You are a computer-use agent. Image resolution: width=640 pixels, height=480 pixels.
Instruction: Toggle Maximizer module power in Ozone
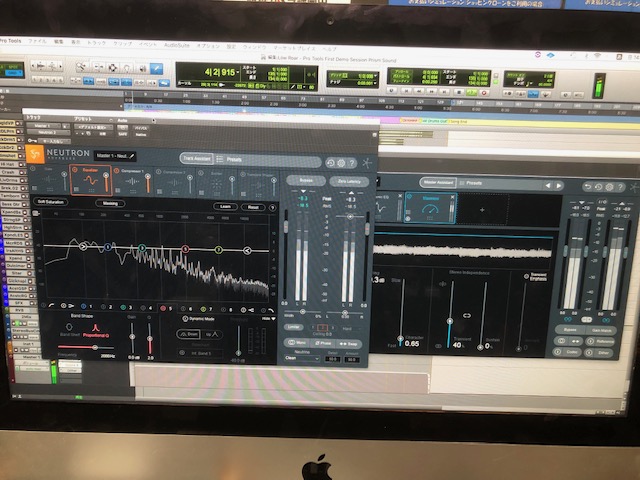click(409, 197)
